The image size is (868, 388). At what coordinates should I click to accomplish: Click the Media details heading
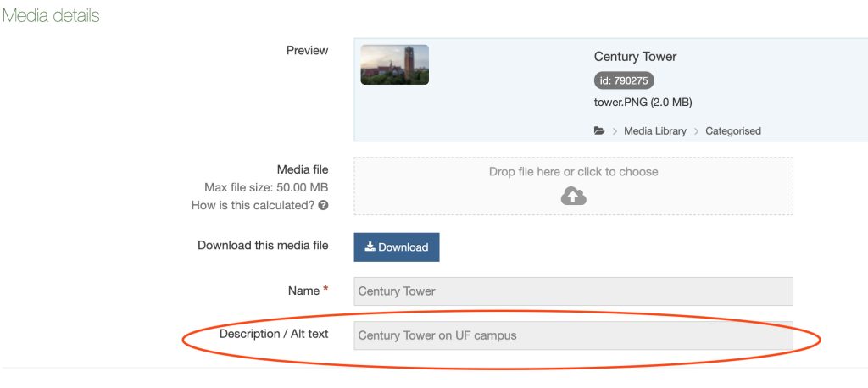[x=51, y=16]
